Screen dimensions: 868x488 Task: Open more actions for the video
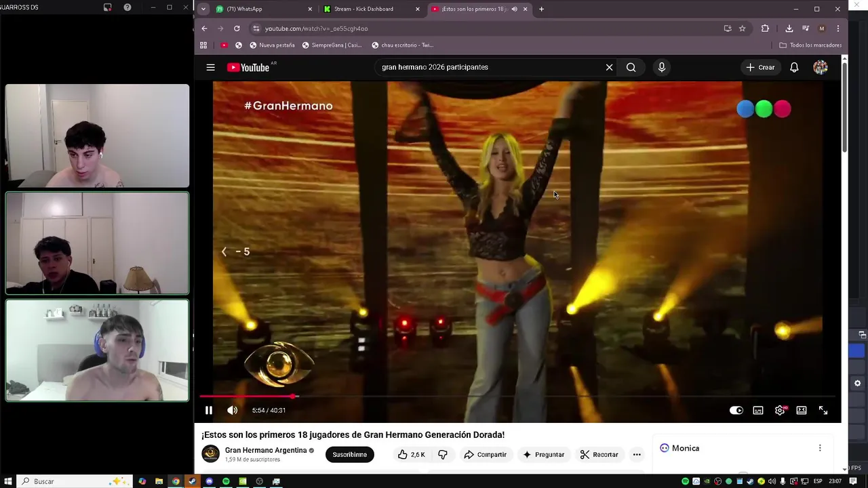[x=637, y=455]
